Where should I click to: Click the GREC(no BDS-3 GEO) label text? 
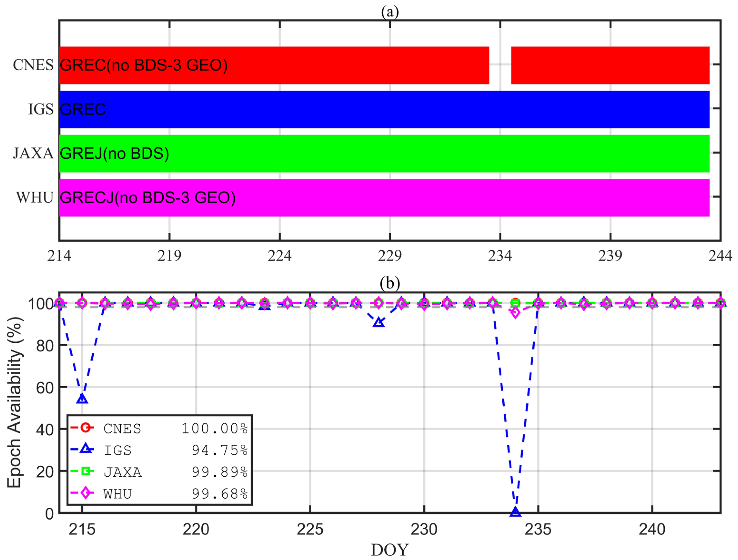coord(143,65)
